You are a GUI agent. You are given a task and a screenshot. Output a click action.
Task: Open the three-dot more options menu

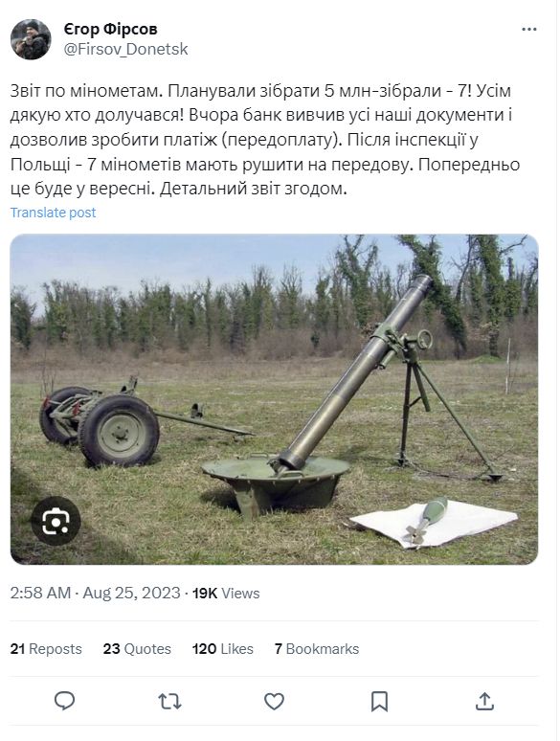(528, 30)
